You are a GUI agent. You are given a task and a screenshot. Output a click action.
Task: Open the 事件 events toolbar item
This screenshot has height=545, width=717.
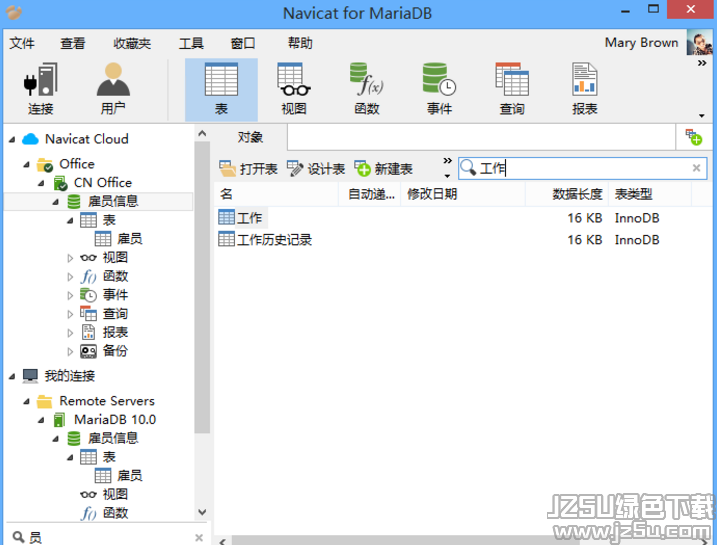pos(439,89)
